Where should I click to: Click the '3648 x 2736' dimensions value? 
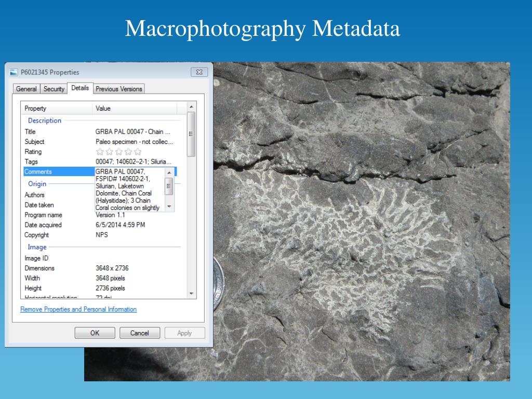click(112, 268)
